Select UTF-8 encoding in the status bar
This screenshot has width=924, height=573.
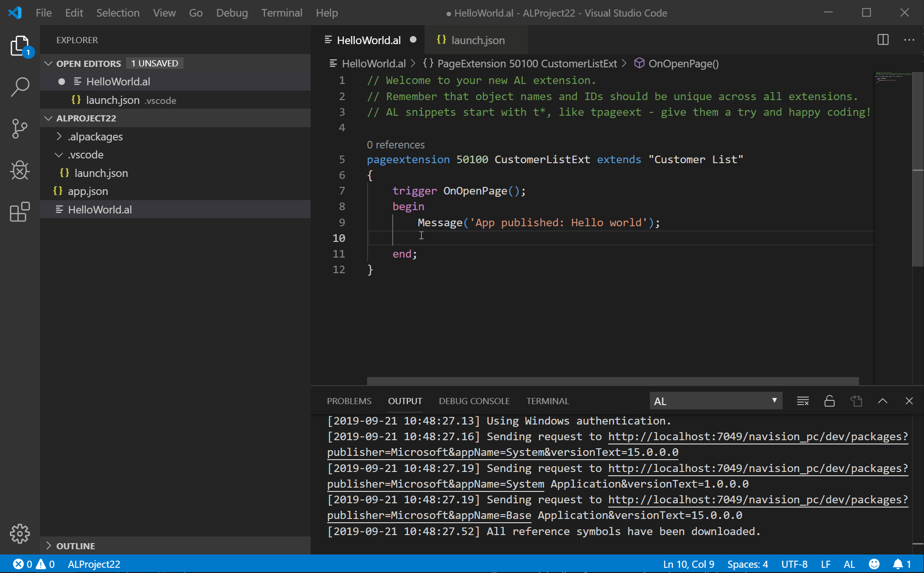click(795, 564)
